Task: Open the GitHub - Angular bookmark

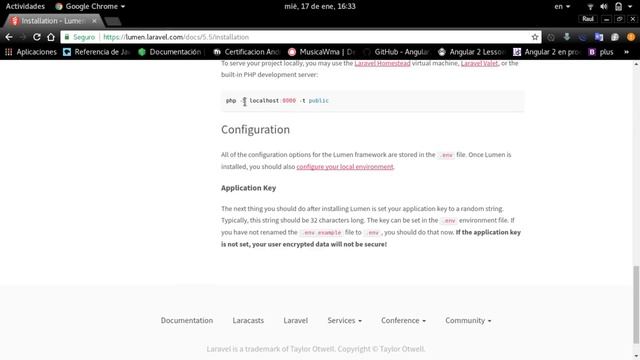Action: pyautogui.click(x=396, y=52)
